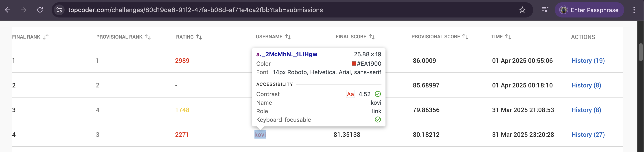Toggle sorting on Username column
The height and width of the screenshot is (152, 644).
pos(288,37)
